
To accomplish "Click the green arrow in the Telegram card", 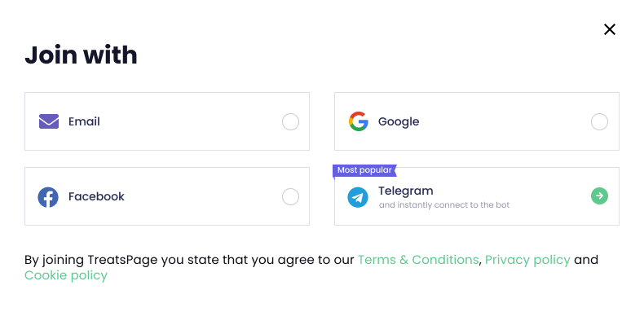I will 599,195.
